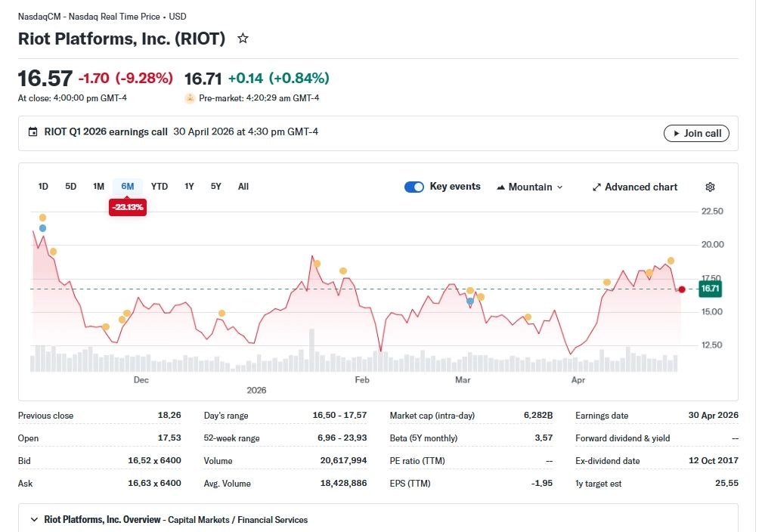
Task: Click the 16.71 price label on chart axis
Action: 710,289
